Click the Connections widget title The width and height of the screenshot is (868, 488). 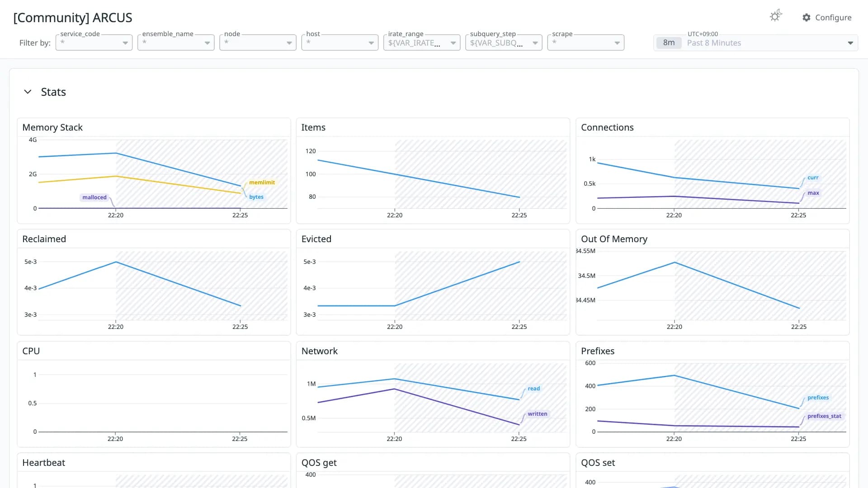tap(607, 127)
